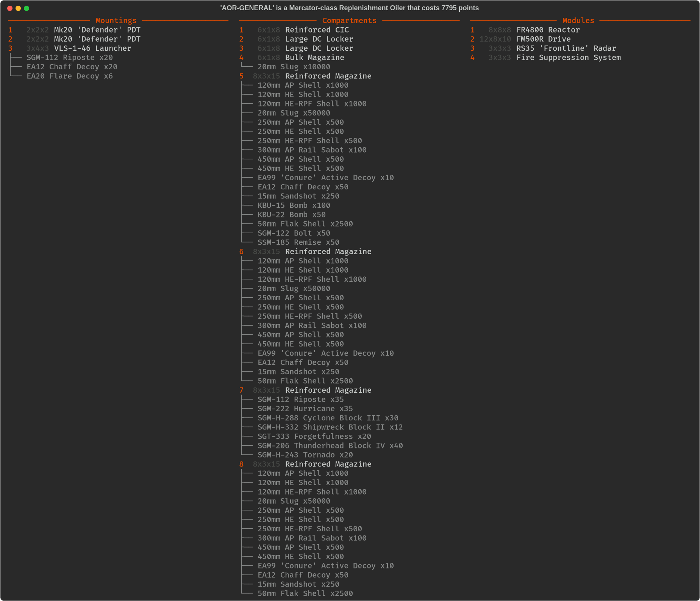Click the FM500R Drive module row
This screenshot has width=700, height=601.
(520, 39)
